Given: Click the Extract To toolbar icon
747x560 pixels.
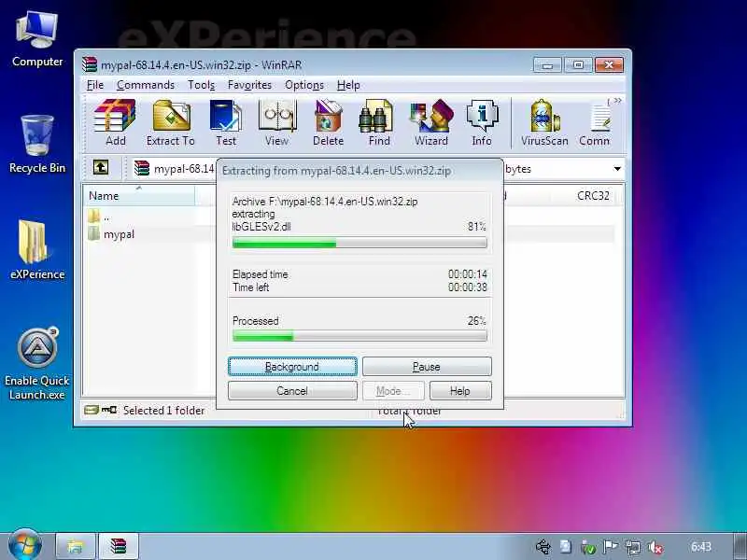Looking at the screenshot, I should click(171, 122).
